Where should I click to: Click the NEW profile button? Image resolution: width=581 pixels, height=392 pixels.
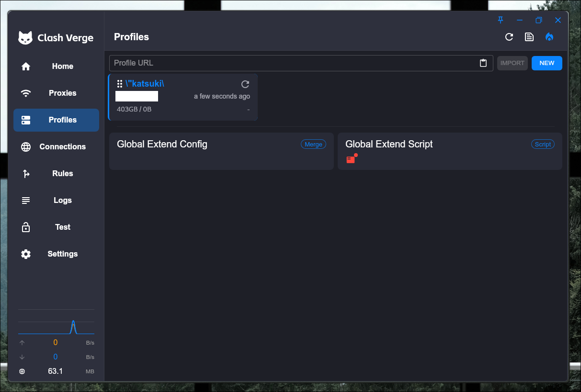click(x=547, y=63)
